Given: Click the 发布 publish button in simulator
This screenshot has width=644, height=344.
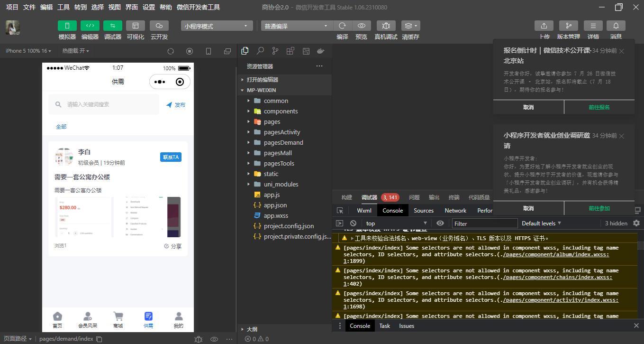Looking at the screenshot, I should point(176,105).
